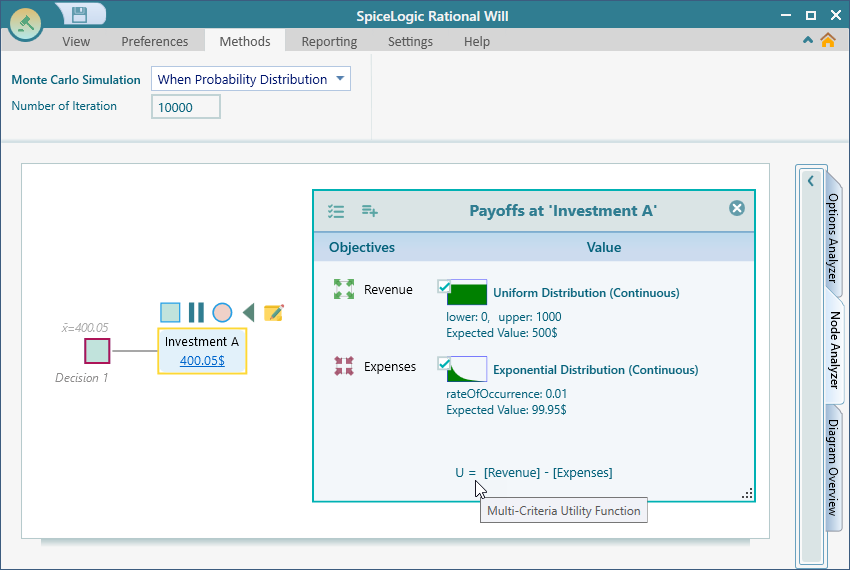Click the green triangle end node icon

tap(248, 313)
